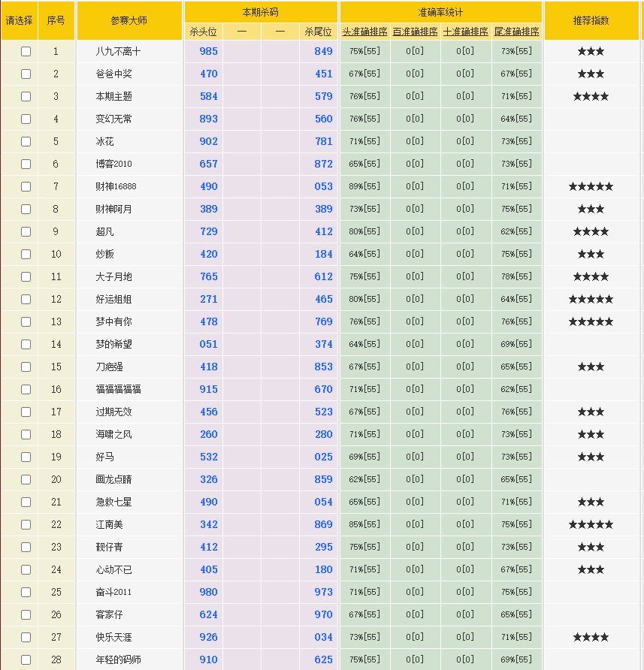Click the 尾准确排序 sort link
Image resolution: width=644 pixels, height=670 pixels.
pos(516,32)
